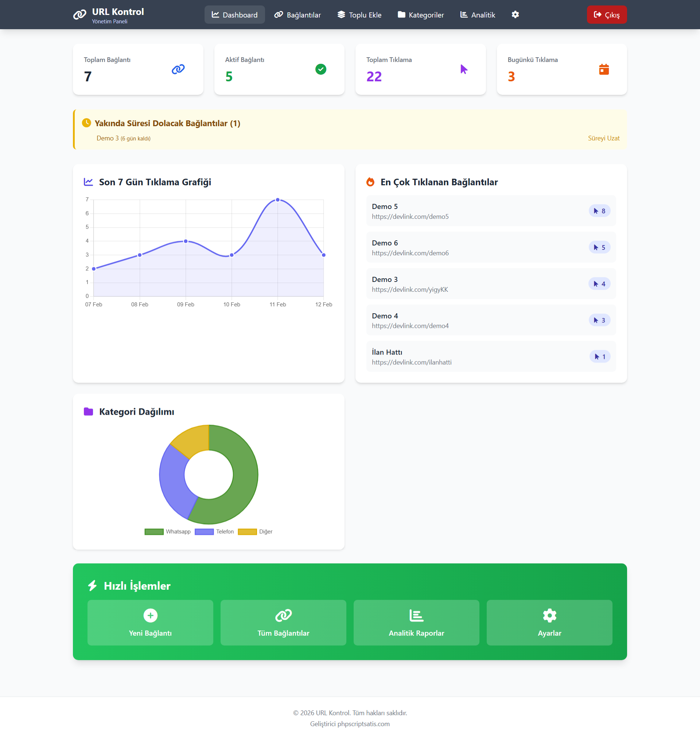Toggle Diğer legend in category chart
This screenshot has height=740, width=700.
255,531
